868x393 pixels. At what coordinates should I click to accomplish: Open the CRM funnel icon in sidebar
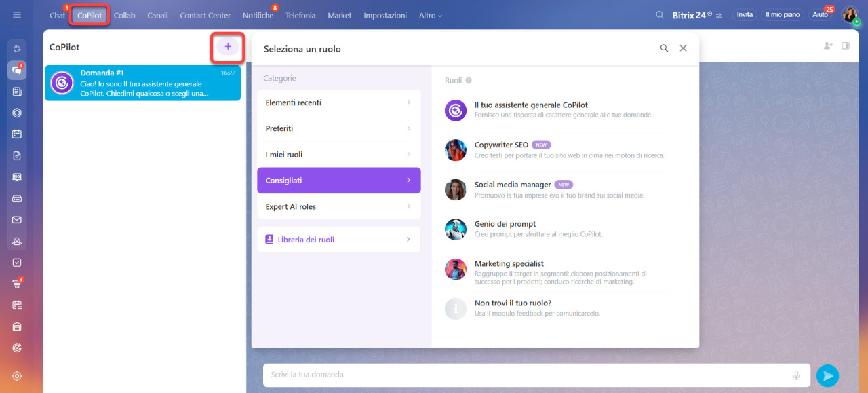pyautogui.click(x=17, y=284)
